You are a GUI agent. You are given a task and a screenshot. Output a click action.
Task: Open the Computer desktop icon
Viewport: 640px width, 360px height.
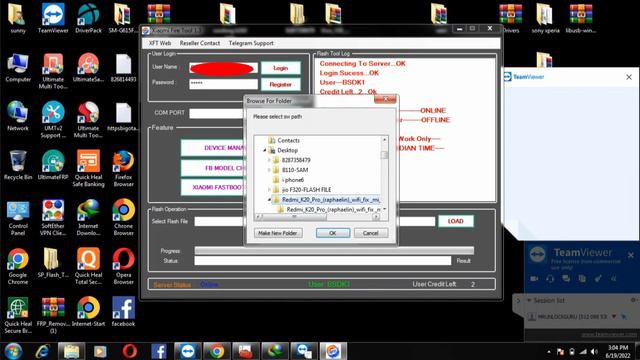pyautogui.click(x=18, y=67)
